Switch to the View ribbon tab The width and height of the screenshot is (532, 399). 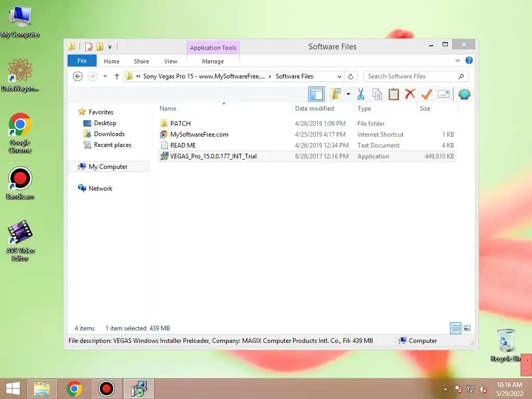170,61
